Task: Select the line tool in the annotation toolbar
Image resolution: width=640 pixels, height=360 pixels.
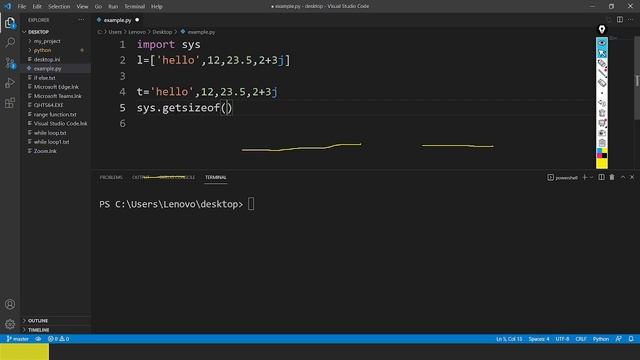Action: tap(602, 73)
